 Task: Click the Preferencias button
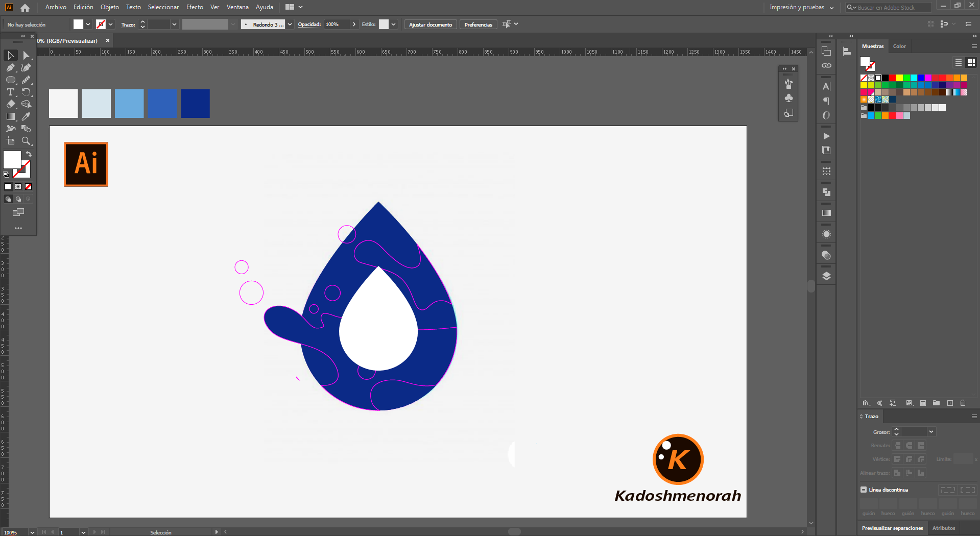pyautogui.click(x=479, y=25)
